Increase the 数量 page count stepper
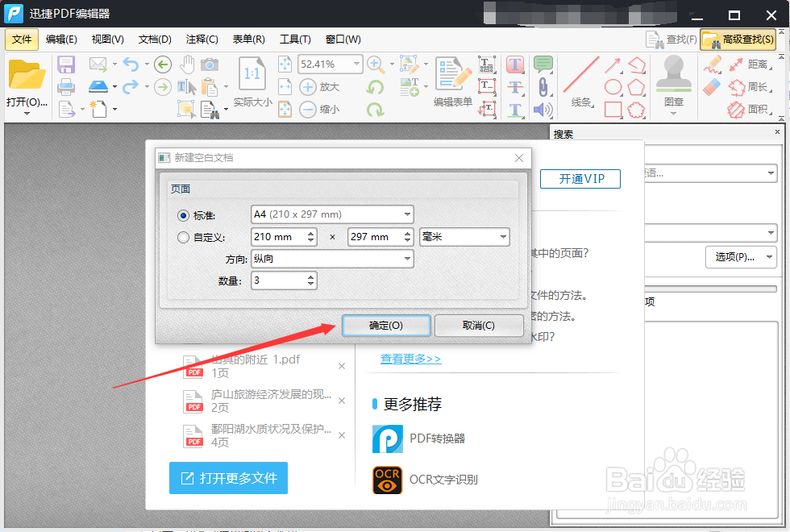The image size is (790, 532). [x=311, y=276]
